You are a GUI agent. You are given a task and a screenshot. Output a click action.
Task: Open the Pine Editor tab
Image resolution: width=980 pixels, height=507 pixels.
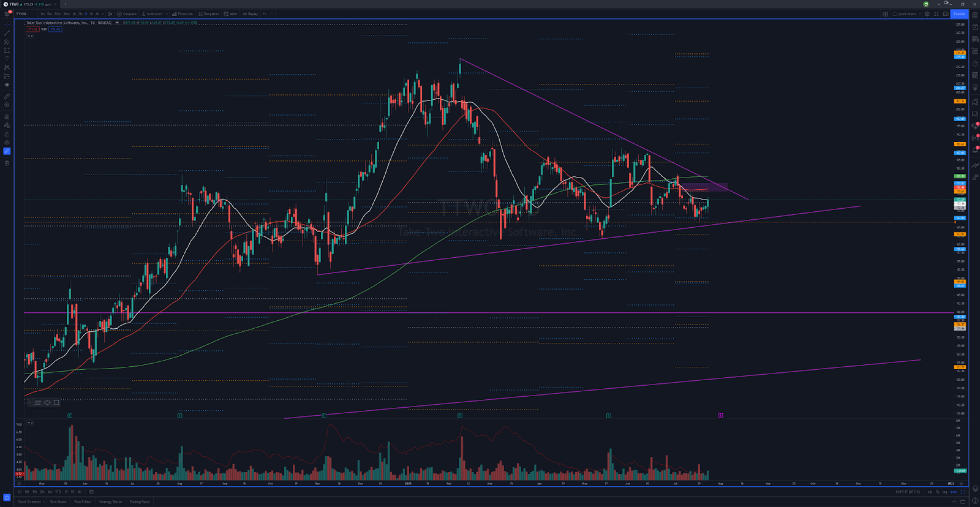(x=83, y=501)
